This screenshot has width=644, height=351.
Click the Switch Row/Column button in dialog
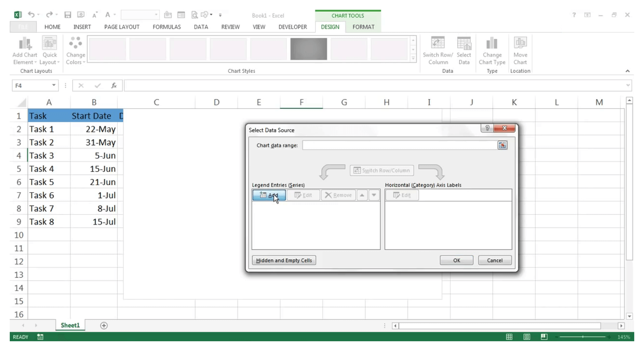tap(382, 170)
